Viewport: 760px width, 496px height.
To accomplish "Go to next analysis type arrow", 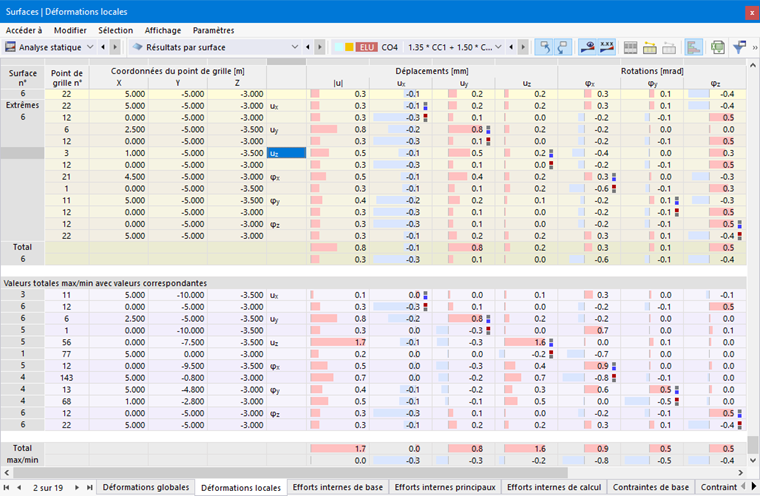I will click(x=115, y=47).
